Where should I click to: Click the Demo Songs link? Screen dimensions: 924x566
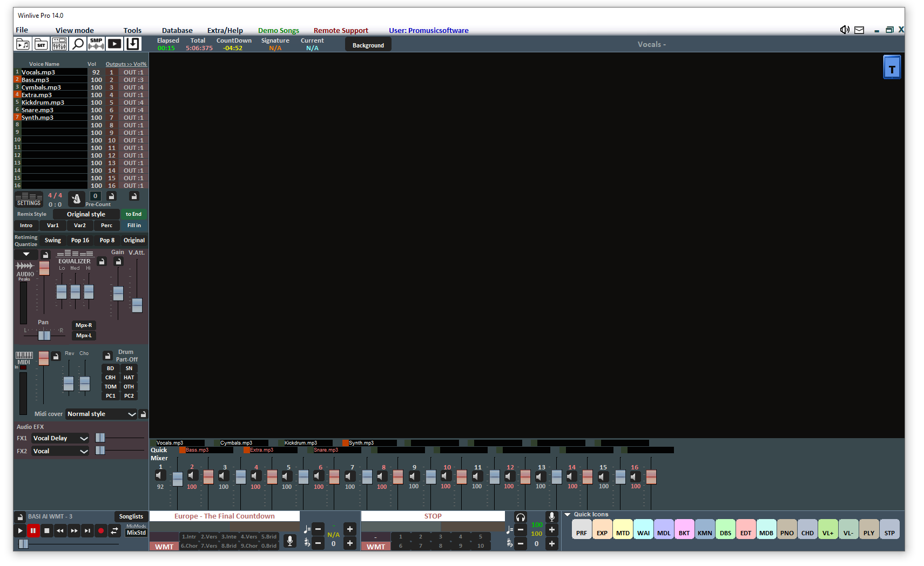[279, 30]
